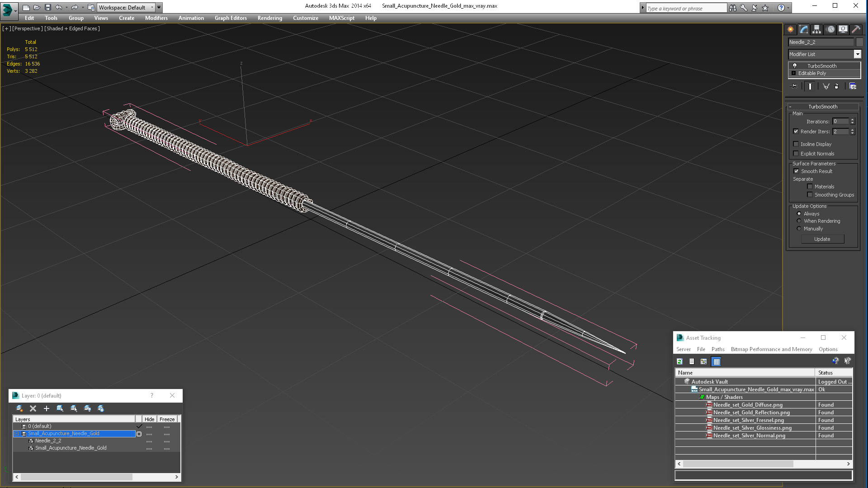Click the TurboSmooth lightbulb icon
868x488 pixels.
pos(795,66)
